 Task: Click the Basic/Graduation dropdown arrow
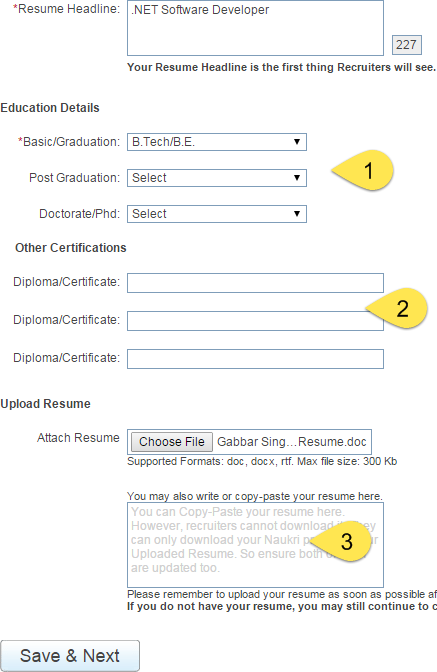(297, 142)
